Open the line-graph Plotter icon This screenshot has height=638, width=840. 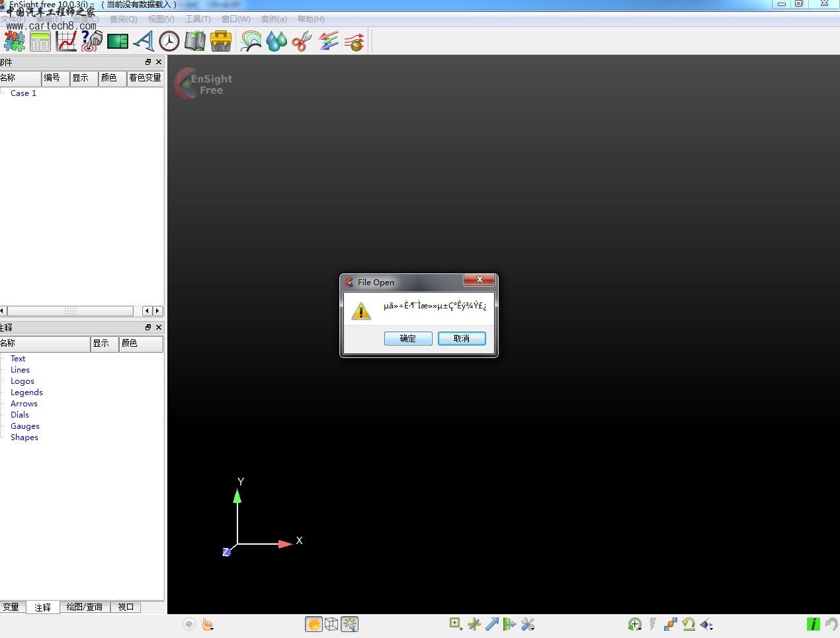tap(66, 41)
